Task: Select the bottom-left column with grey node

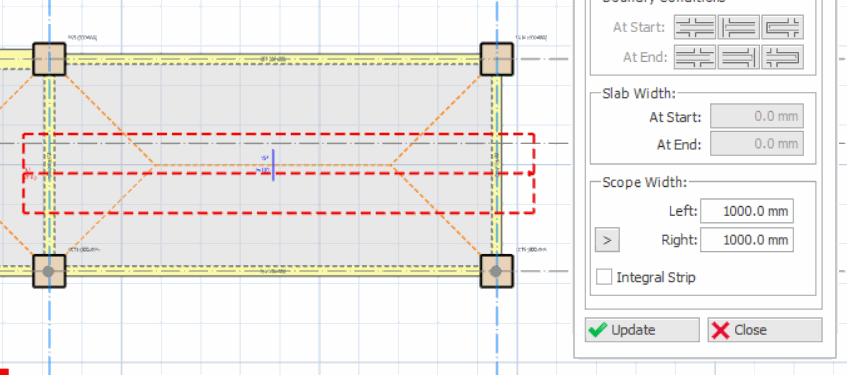Action: 49,271
